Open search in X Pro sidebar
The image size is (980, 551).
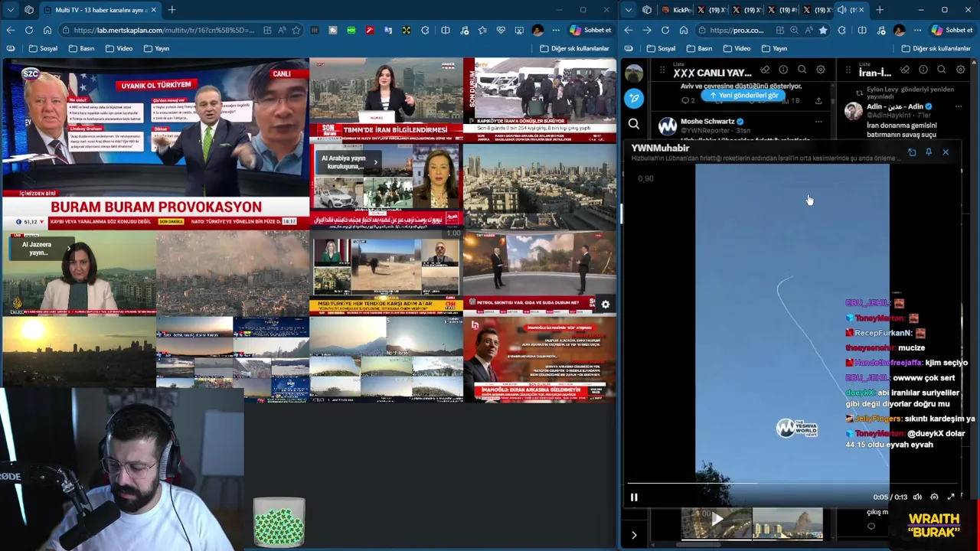point(634,123)
